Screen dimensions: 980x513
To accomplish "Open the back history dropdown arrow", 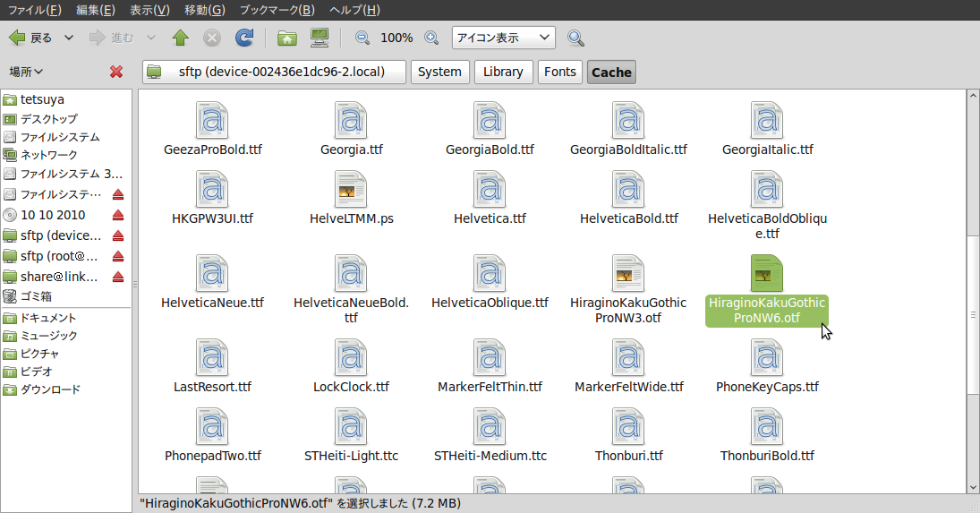I will point(69,38).
